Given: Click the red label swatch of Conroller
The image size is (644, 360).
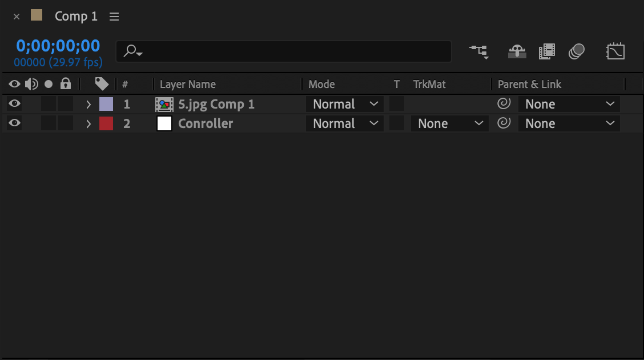Looking at the screenshot, I should click(106, 123).
